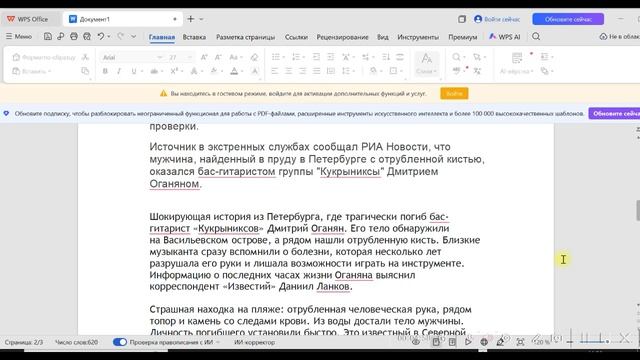Screen dimensions: 640x360
Task: Expand the quick access toolbar chevron
Action: click(x=133, y=37)
